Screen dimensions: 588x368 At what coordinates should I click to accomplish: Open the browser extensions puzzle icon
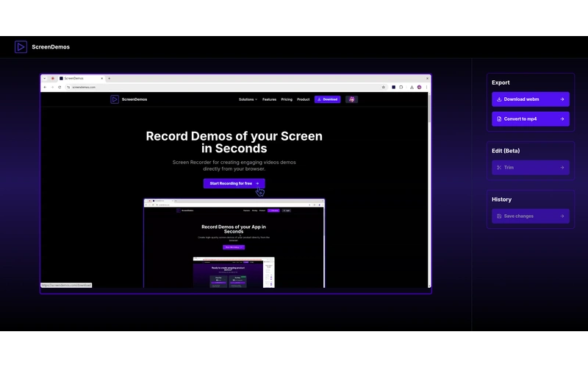pyautogui.click(x=401, y=87)
